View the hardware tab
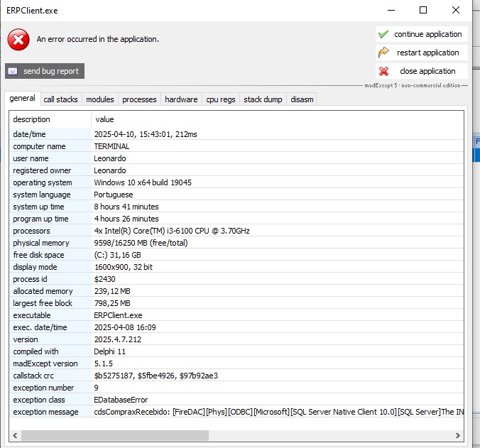This screenshot has height=448, width=480. tap(181, 99)
